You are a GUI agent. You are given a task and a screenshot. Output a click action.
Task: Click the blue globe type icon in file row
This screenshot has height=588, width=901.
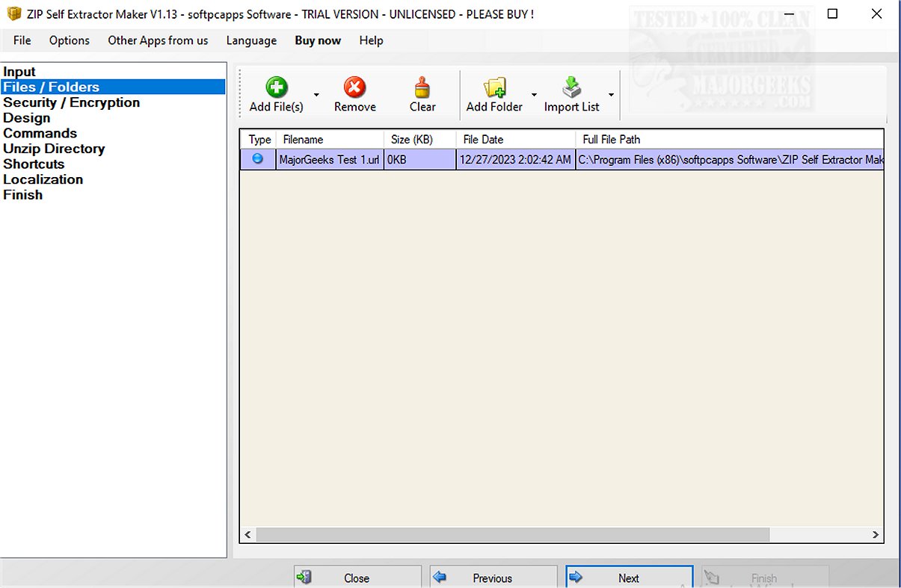pyautogui.click(x=257, y=158)
